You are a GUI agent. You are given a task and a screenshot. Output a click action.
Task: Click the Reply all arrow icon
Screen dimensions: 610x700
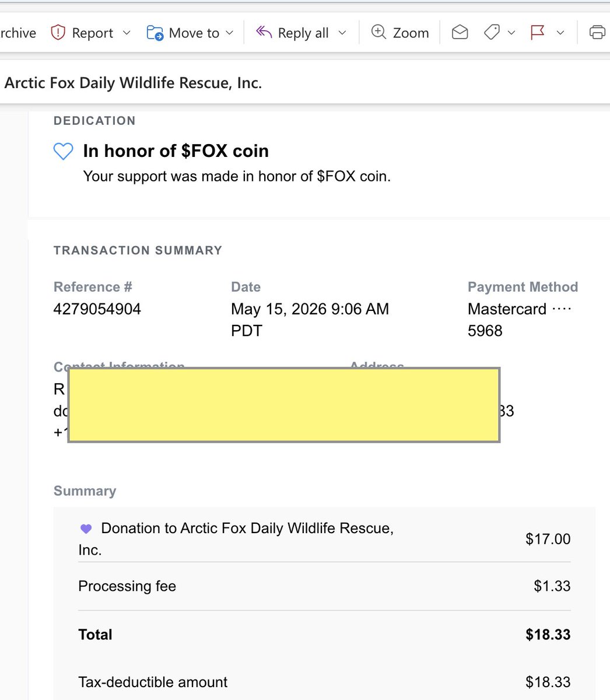click(x=264, y=32)
